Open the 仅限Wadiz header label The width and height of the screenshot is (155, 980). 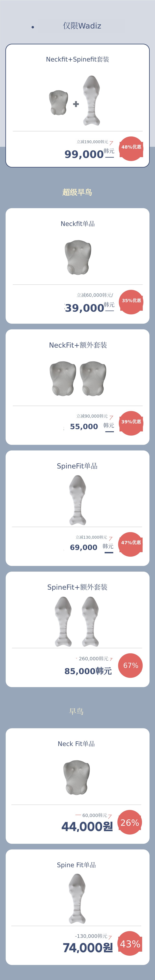(82, 26)
